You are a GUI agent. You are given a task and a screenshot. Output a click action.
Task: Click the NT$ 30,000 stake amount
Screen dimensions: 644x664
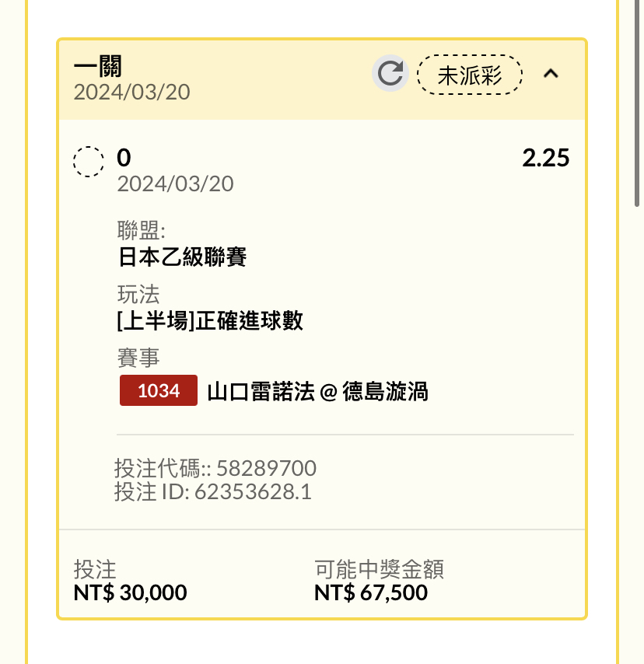[x=130, y=593]
